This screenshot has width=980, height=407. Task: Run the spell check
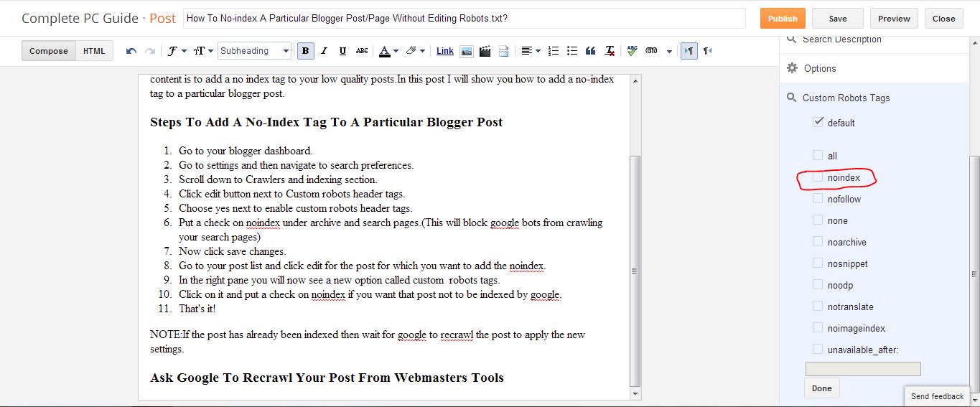(x=632, y=51)
